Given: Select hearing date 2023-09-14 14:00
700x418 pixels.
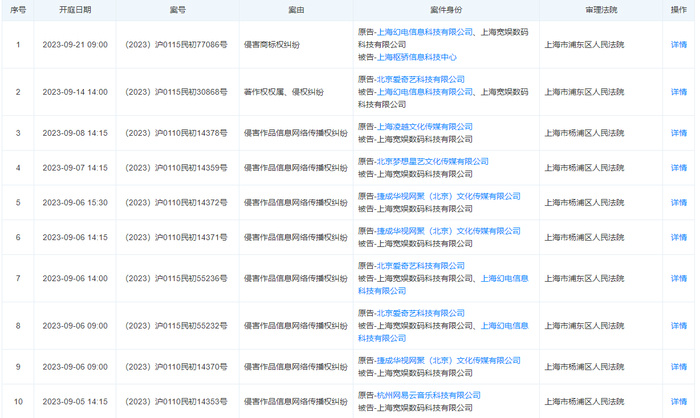Looking at the screenshot, I should (75, 92).
